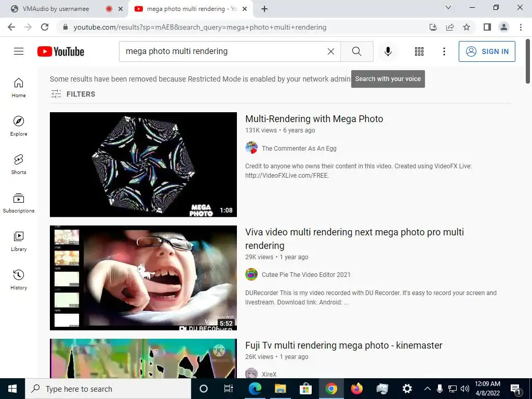
Task: Open Viva video multi rendering thumbnail
Action: (x=143, y=278)
